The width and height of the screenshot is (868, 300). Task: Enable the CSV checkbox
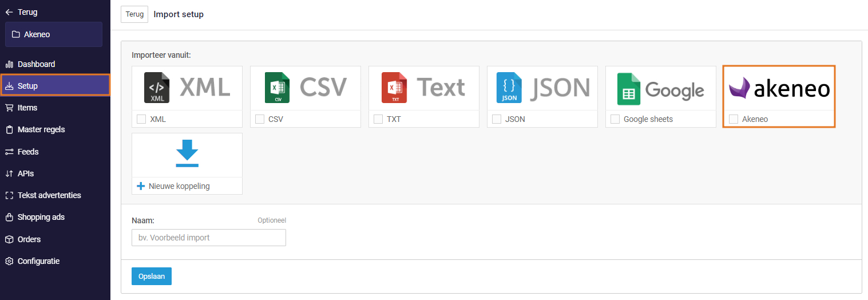260,119
